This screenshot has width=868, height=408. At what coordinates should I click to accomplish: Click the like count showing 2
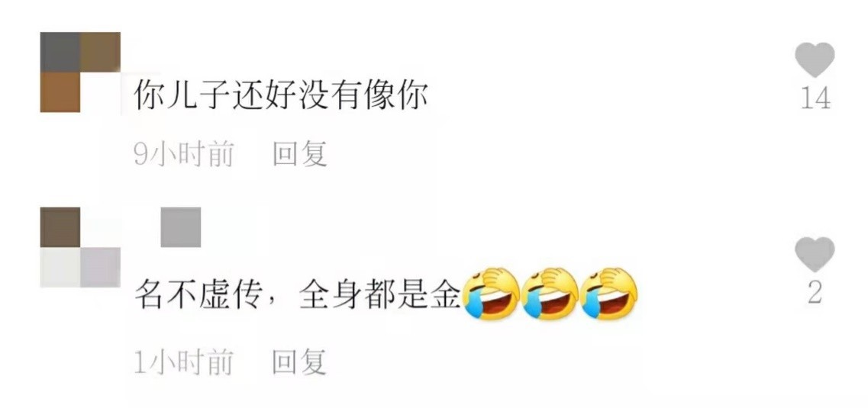point(815,293)
